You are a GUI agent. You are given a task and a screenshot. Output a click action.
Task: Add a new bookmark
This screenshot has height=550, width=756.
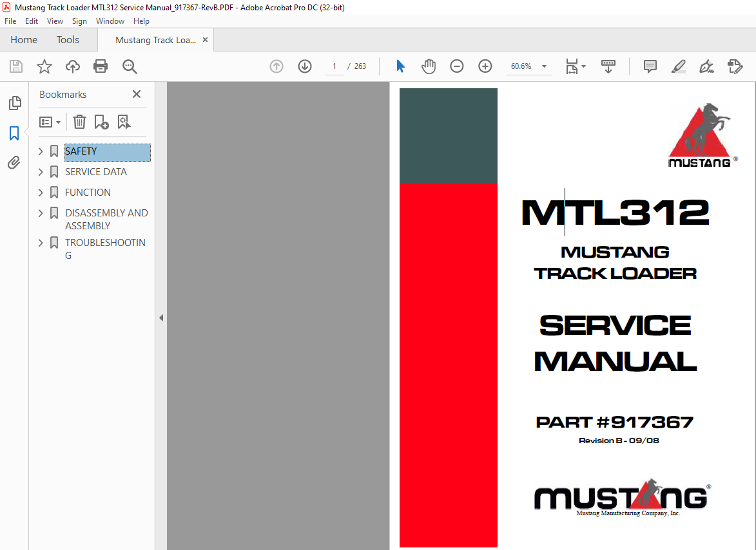(x=101, y=122)
